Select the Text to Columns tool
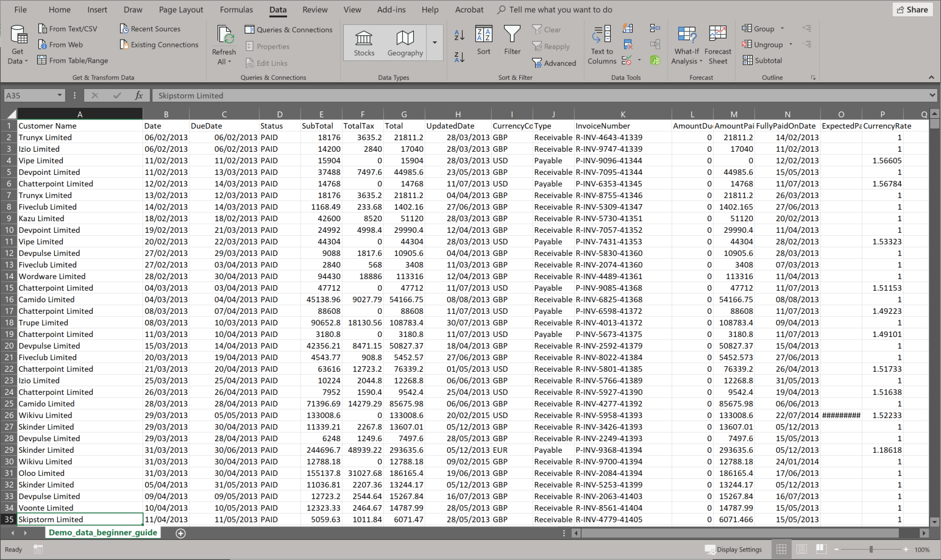The image size is (941, 560). (x=602, y=44)
